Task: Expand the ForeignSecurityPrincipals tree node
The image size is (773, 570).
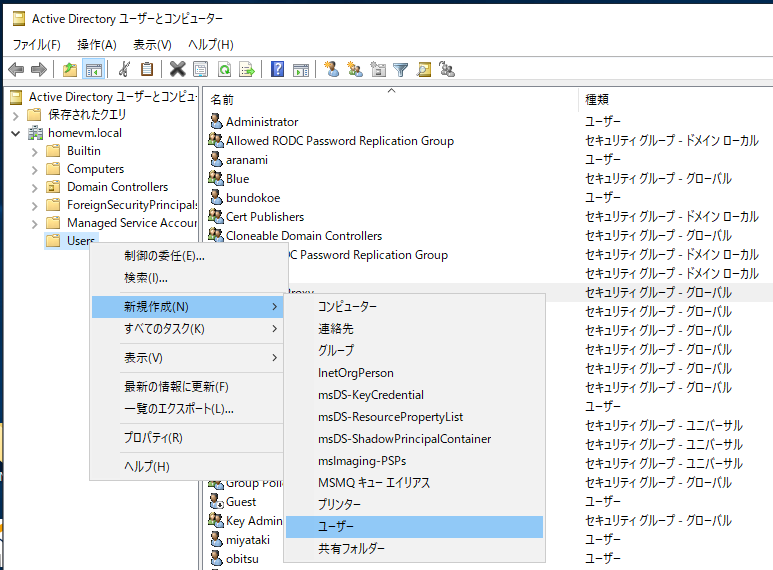Action: (35, 206)
